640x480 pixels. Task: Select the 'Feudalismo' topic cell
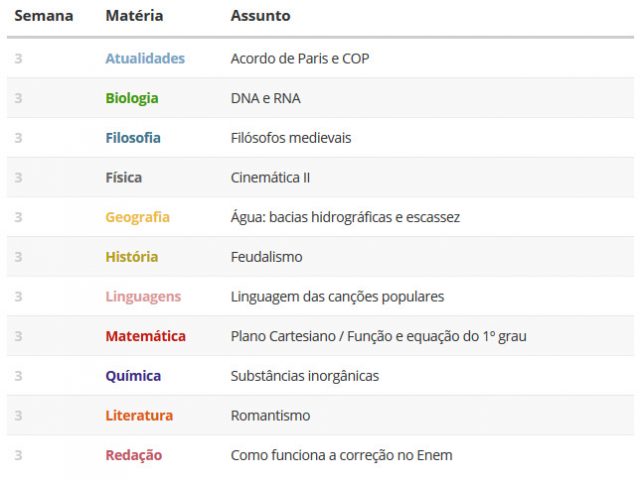coord(267,257)
